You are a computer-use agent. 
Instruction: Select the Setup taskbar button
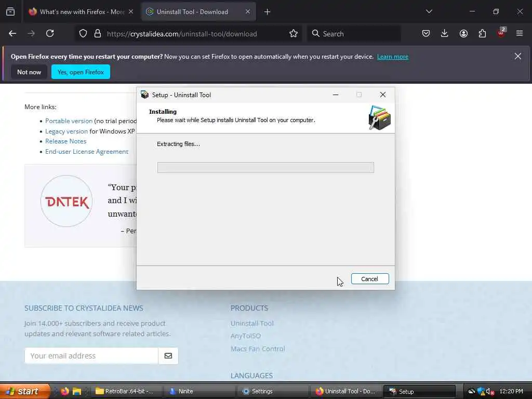click(419, 391)
